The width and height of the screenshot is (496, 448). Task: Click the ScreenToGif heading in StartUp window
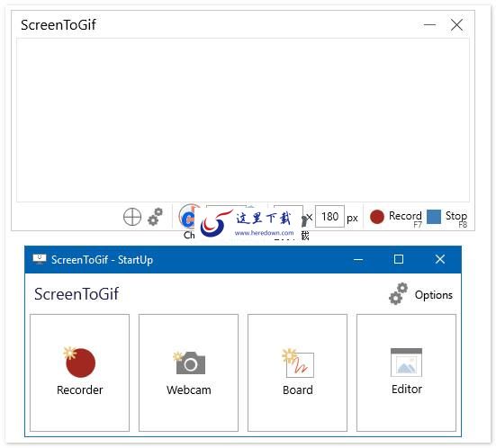[77, 294]
